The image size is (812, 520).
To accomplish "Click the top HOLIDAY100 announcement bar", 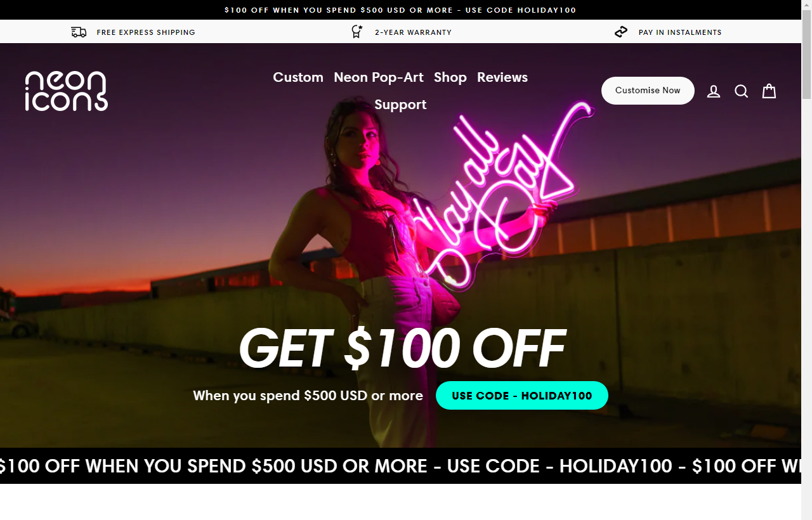I will (x=400, y=10).
